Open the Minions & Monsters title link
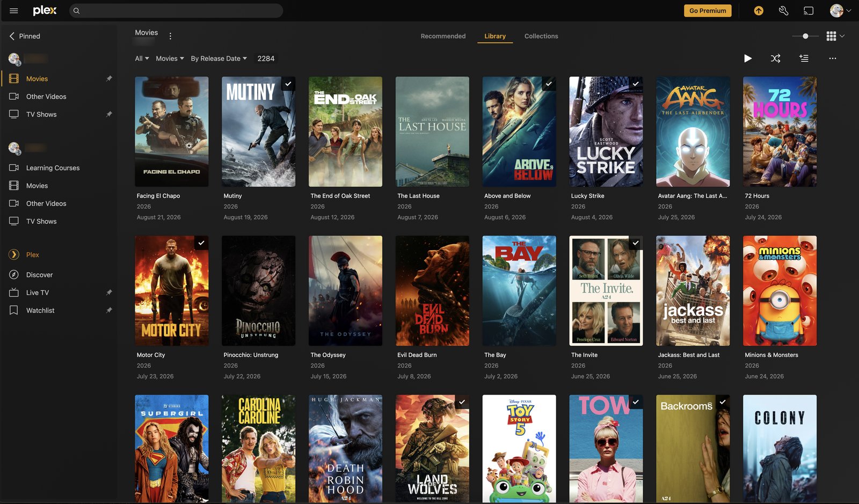Image resolution: width=859 pixels, height=504 pixels. (771, 355)
